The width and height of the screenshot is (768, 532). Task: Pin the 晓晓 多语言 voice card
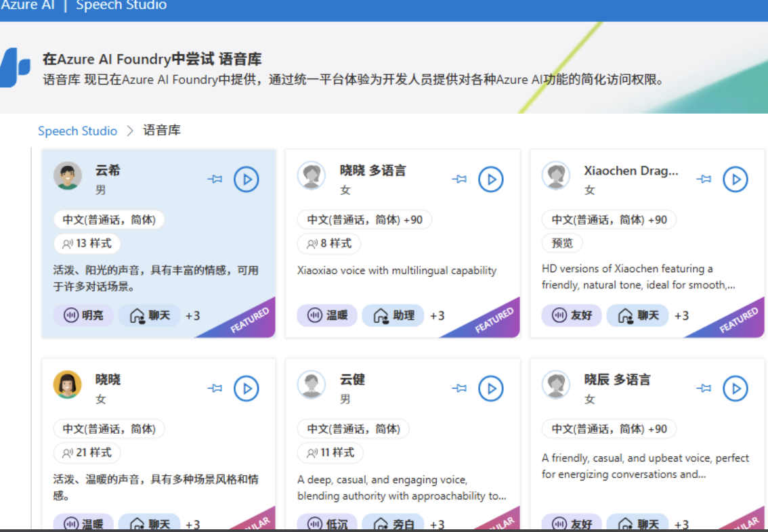tap(459, 179)
